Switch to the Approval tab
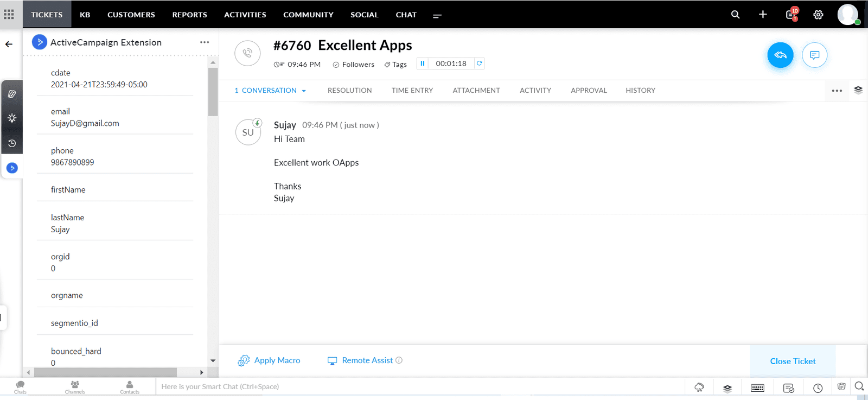 tap(589, 91)
